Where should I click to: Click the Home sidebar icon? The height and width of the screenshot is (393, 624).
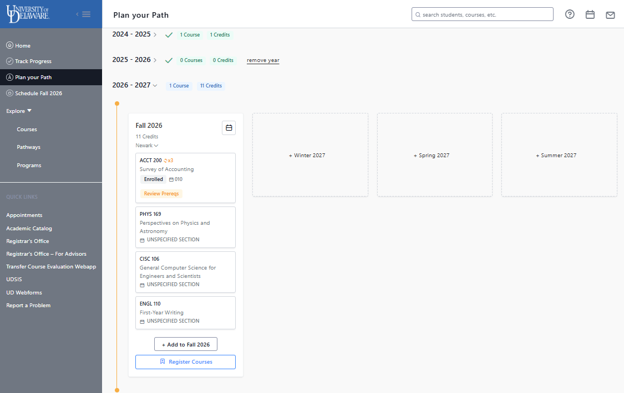[x=10, y=45]
